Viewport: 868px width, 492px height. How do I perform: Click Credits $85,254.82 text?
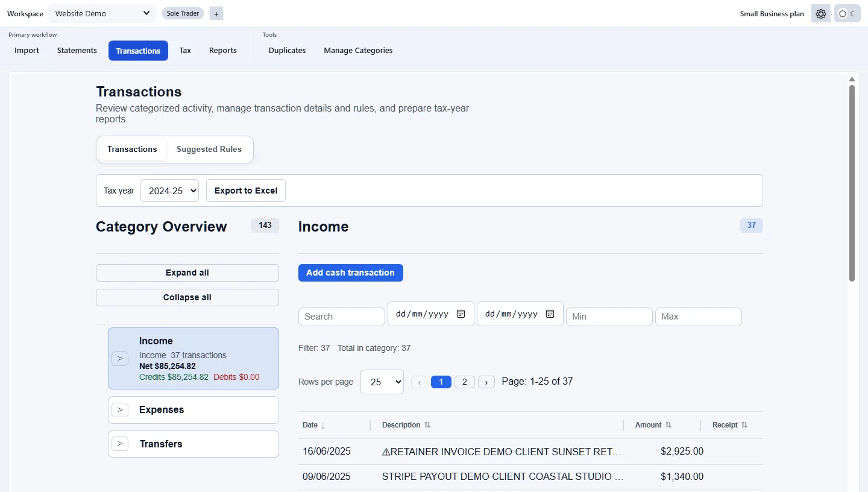coord(174,377)
